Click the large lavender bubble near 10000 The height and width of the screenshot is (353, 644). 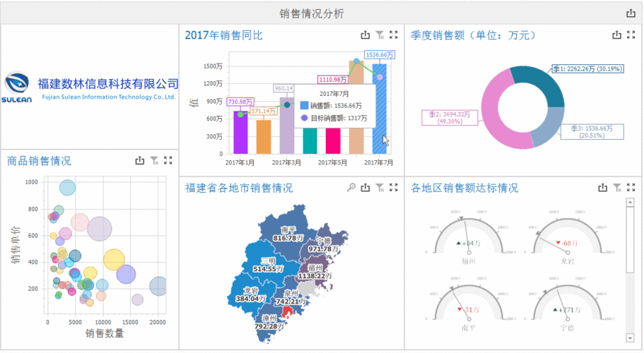[x=100, y=229]
